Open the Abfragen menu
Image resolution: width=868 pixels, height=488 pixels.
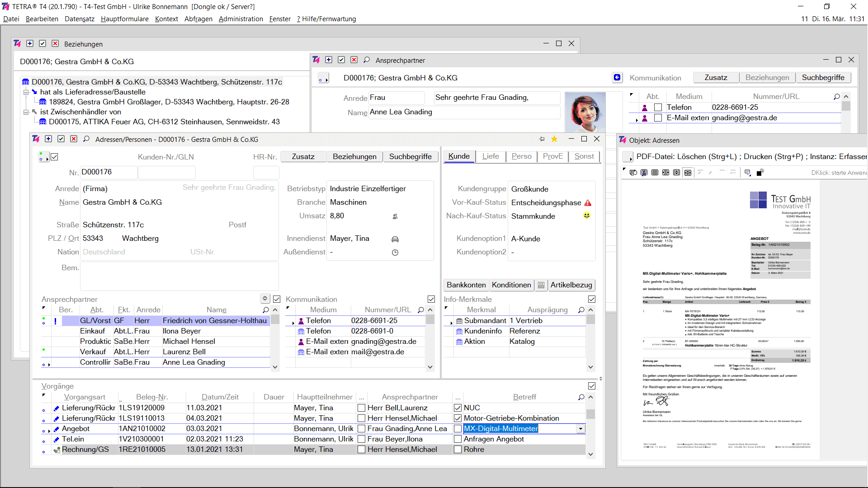coord(198,19)
